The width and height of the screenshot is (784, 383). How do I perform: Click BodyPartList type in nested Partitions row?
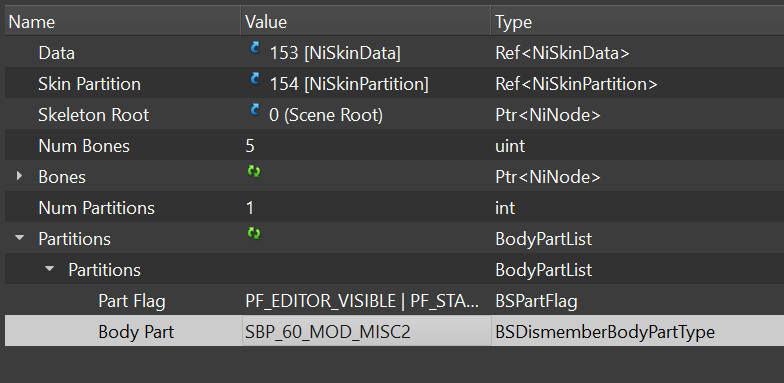pyautogui.click(x=544, y=270)
